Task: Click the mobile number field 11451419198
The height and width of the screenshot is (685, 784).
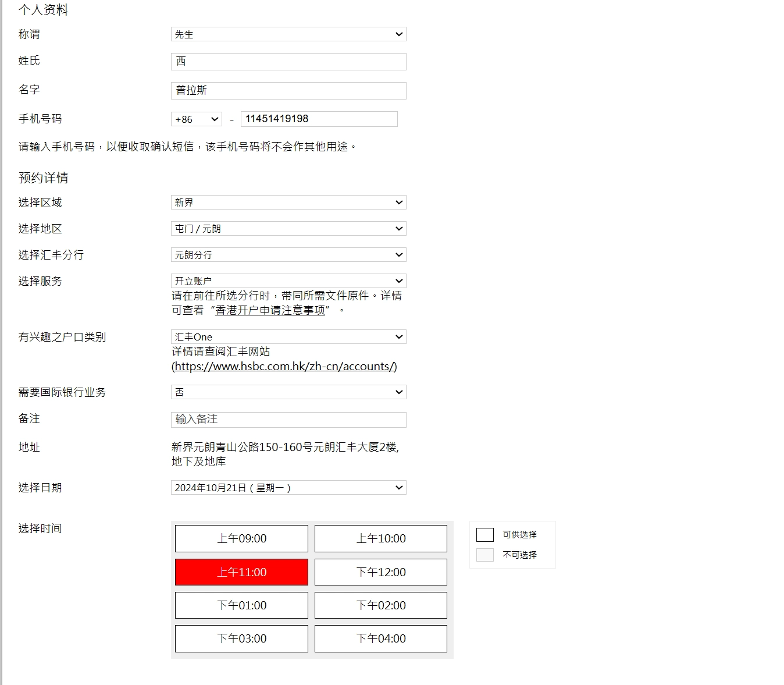Action: [x=319, y=119]
